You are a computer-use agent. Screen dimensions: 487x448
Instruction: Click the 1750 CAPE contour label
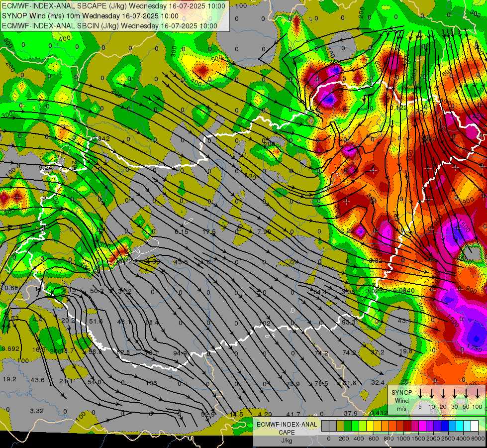click(474, 348)
